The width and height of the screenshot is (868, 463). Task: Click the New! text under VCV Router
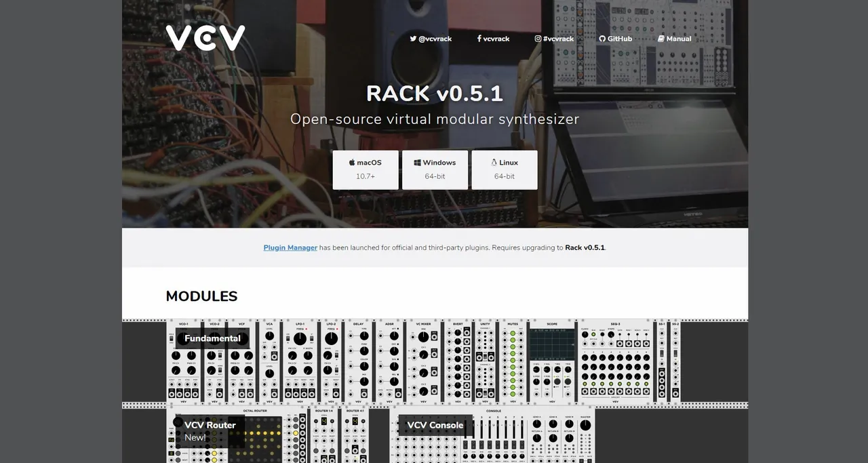tap(195, 437)
